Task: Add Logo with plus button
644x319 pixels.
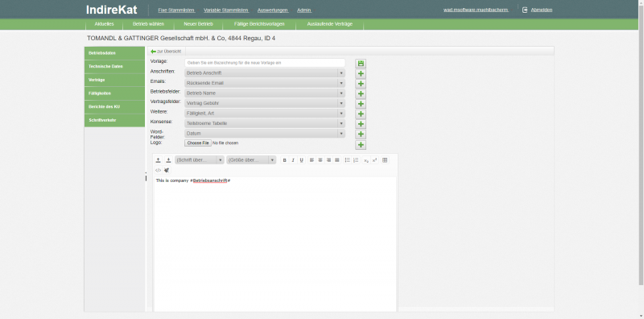Action: pos(361,145)
